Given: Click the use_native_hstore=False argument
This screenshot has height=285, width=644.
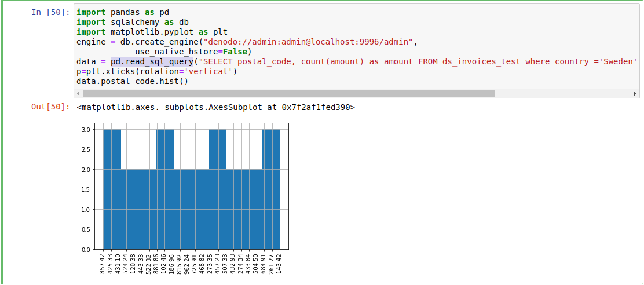Looking at the screenshot, I should tap(191, 52).
